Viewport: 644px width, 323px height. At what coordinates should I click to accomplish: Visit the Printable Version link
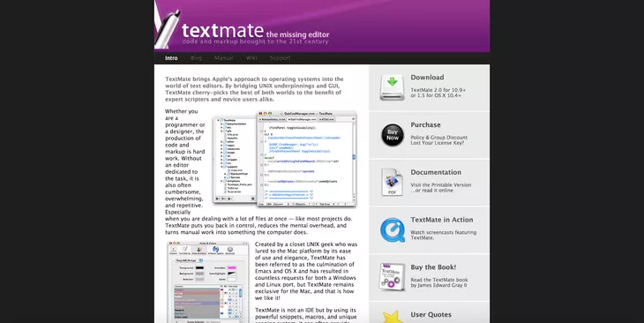[x=441, y=185]
